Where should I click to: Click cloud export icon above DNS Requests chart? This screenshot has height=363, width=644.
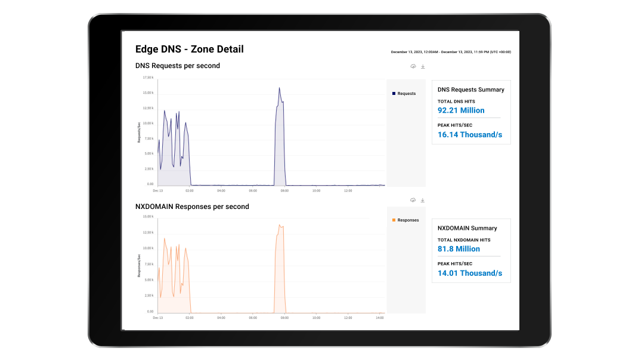tap(413, 66)
